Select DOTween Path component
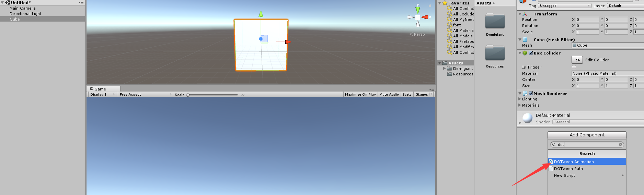The image size is (644, 195). tap(587, 169)
